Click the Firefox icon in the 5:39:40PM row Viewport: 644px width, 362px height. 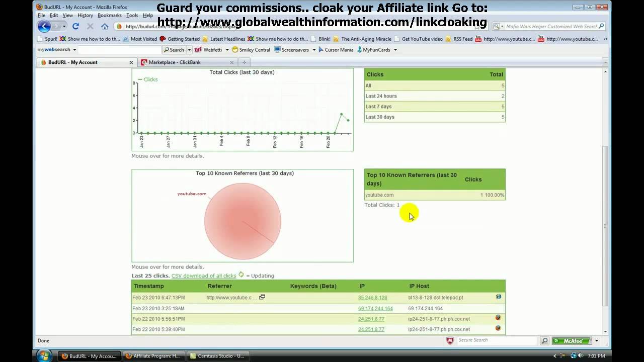pos(498,328)
